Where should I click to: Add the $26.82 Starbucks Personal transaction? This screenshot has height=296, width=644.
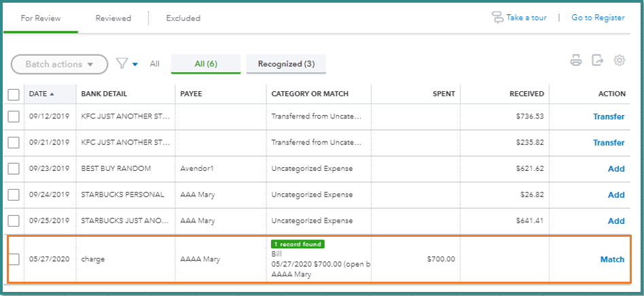point(616,195)
